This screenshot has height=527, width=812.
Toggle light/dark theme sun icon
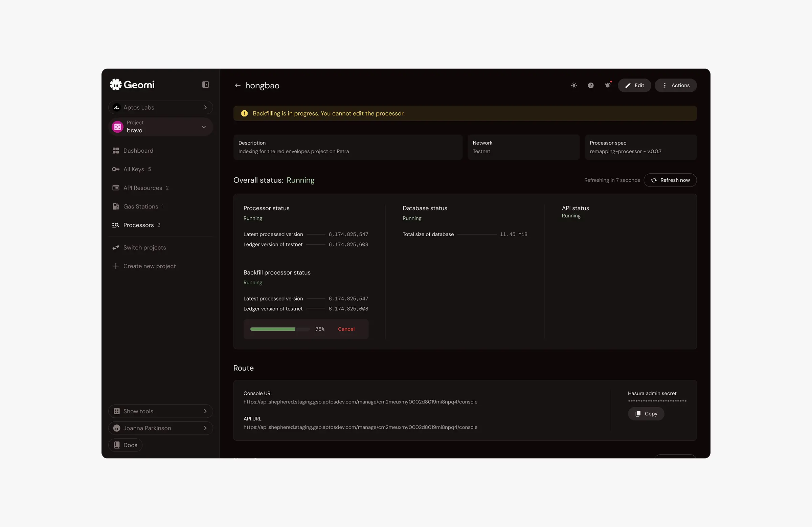[x=573, y=85]
